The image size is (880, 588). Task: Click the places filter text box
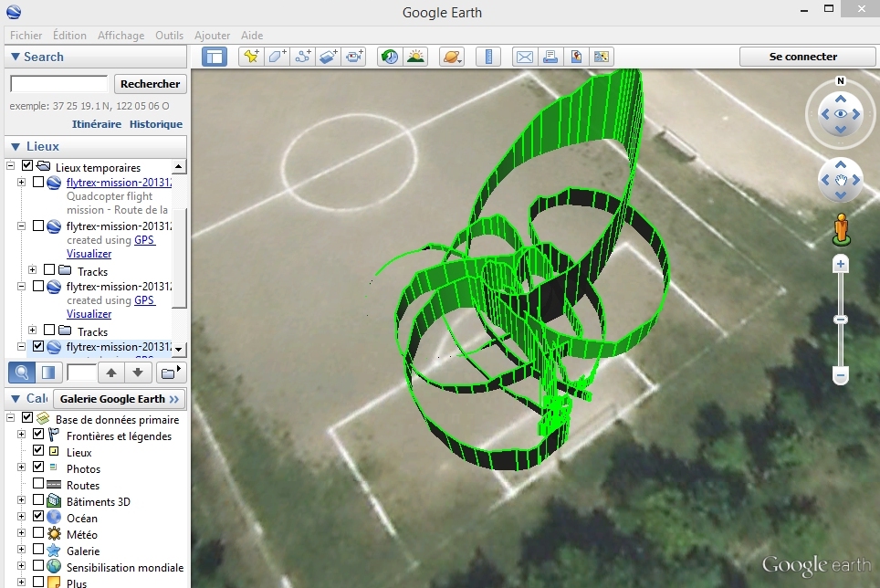point(81,373)
